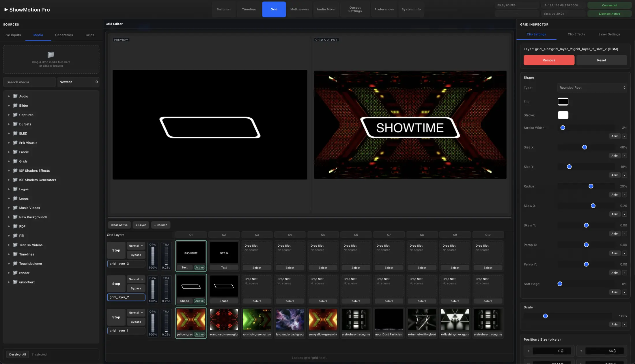Stop playback on grid_layer_3
The width and height of the screenshot is (635, 364).
[116, 250]
